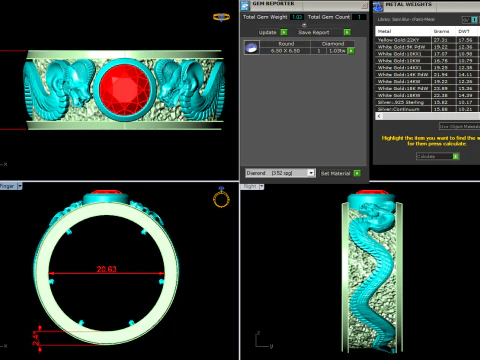Screen dimensions: 480x360
Task: Click the DWT column header
Action: (x=467, y=31)
